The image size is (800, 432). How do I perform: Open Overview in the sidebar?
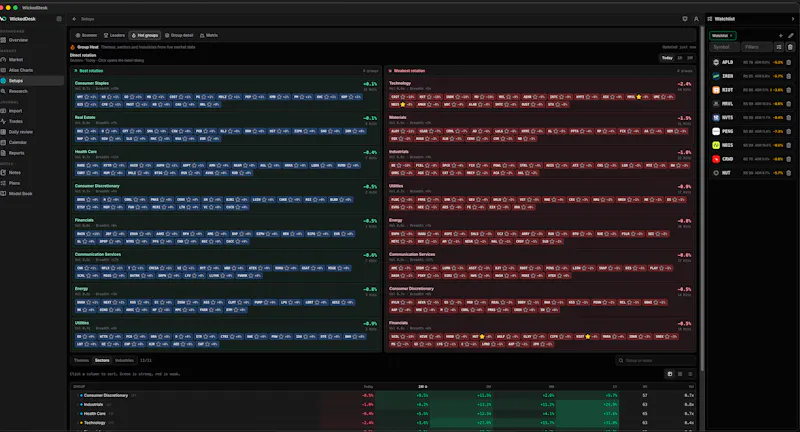(18, 40)
